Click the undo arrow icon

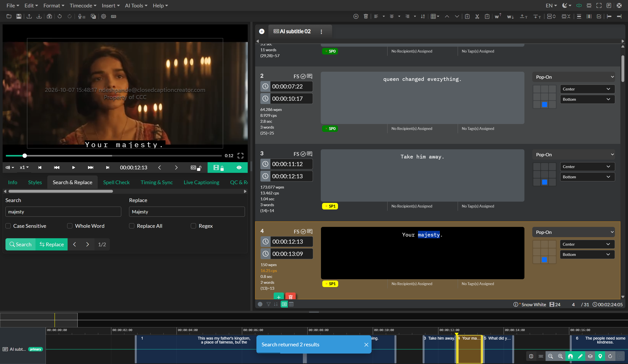pos(60,16)
